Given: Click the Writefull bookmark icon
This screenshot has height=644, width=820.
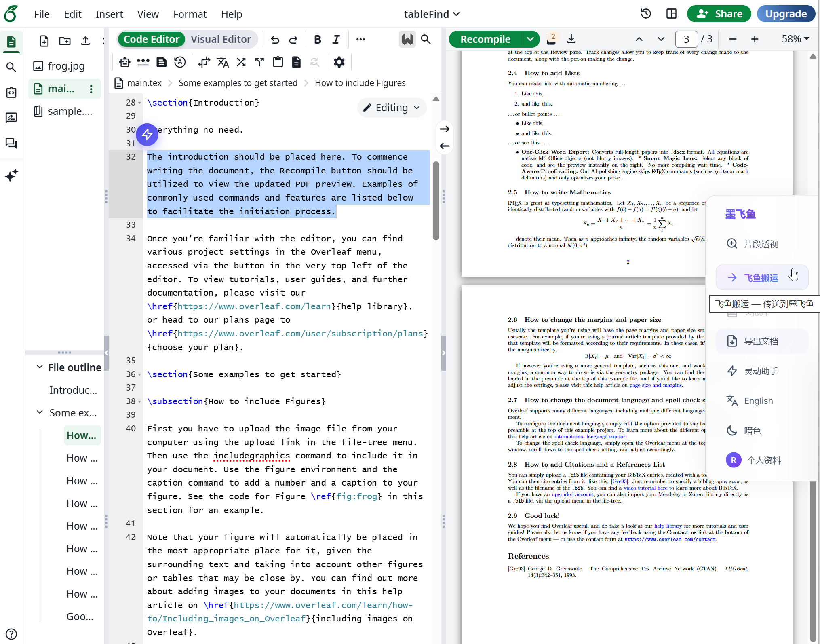Looking at the screenshot, I should coord(407,39).
